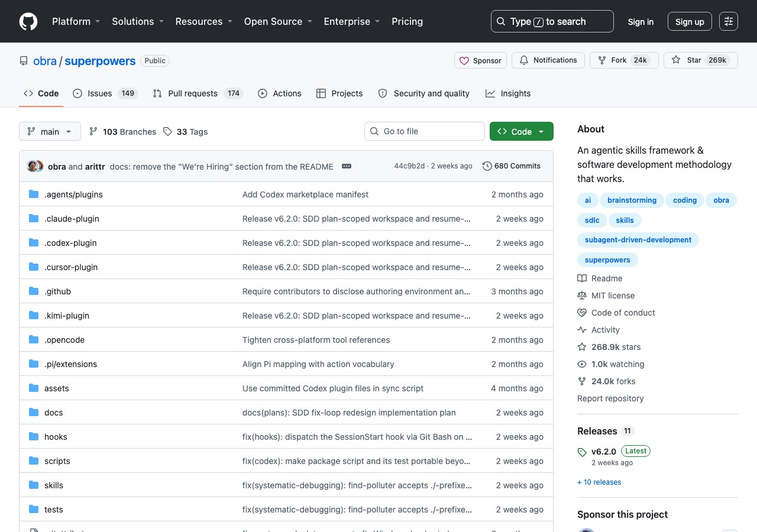Open the .codex-plugin folder icon
Screen dimensions: 757x532
click(34, 243)
